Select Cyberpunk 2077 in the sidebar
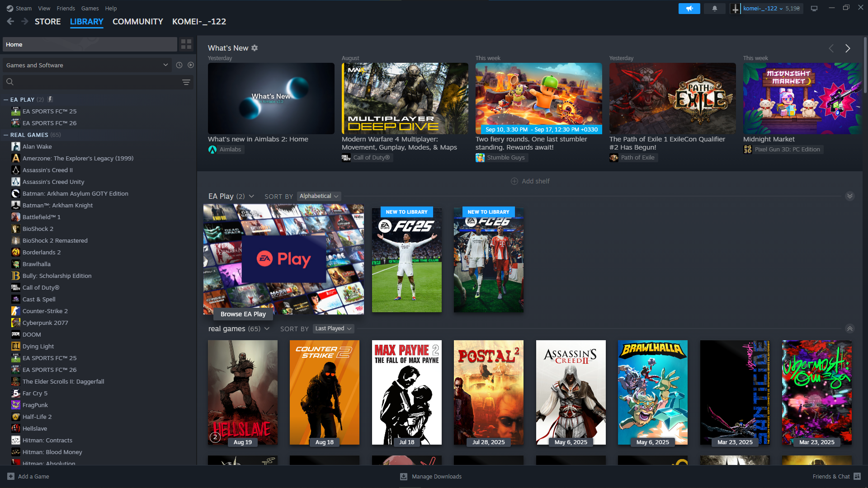 [x=45, y=323]
